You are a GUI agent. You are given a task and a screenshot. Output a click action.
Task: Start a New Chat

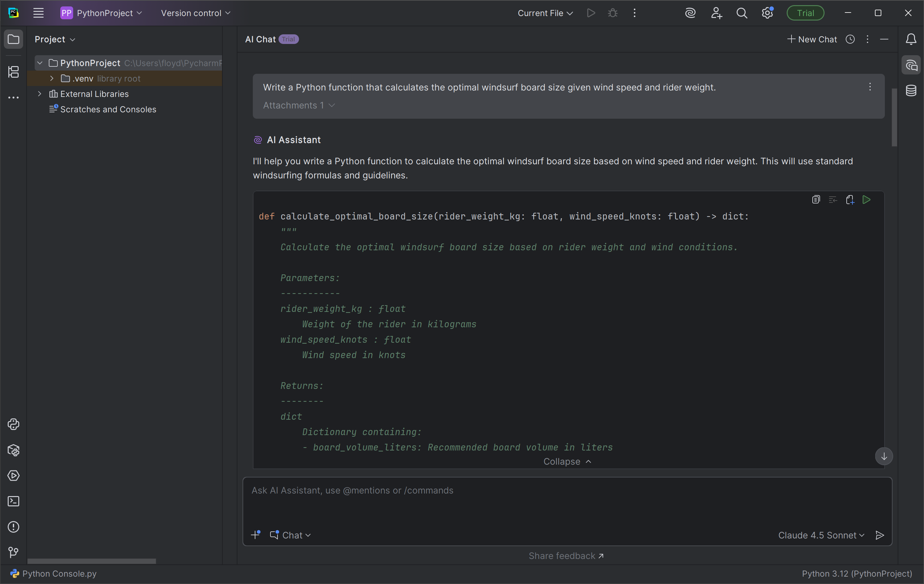click(812, 39)
